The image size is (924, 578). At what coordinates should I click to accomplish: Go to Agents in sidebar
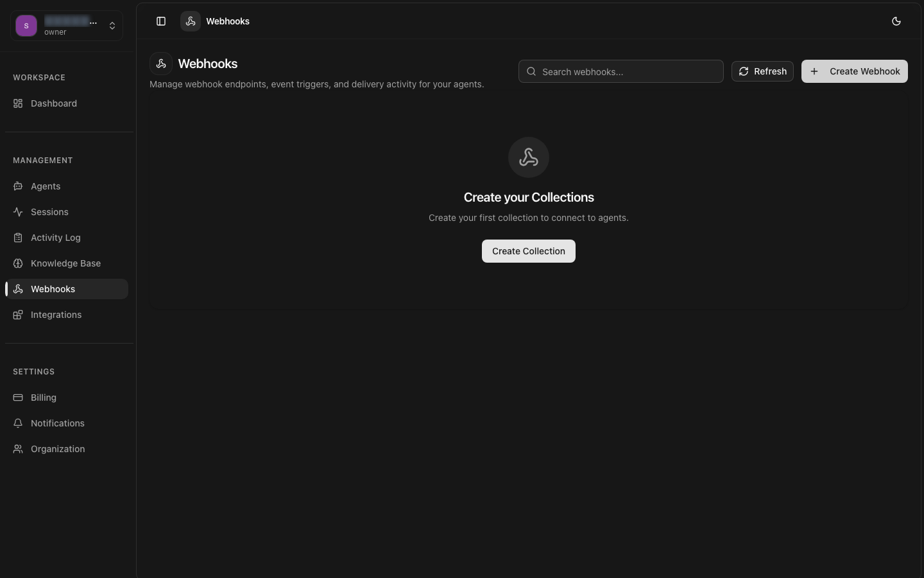click(67, 186)
